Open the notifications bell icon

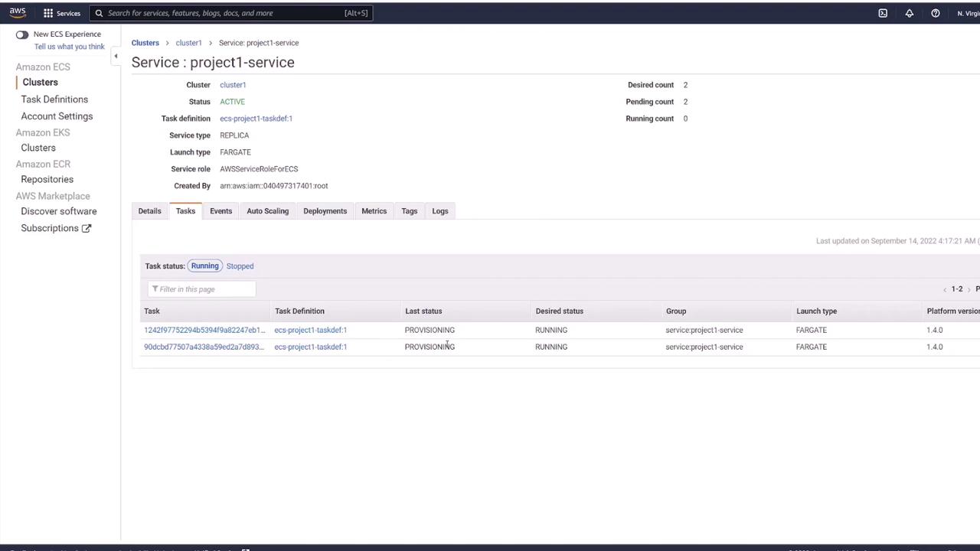tap(910, 13)
